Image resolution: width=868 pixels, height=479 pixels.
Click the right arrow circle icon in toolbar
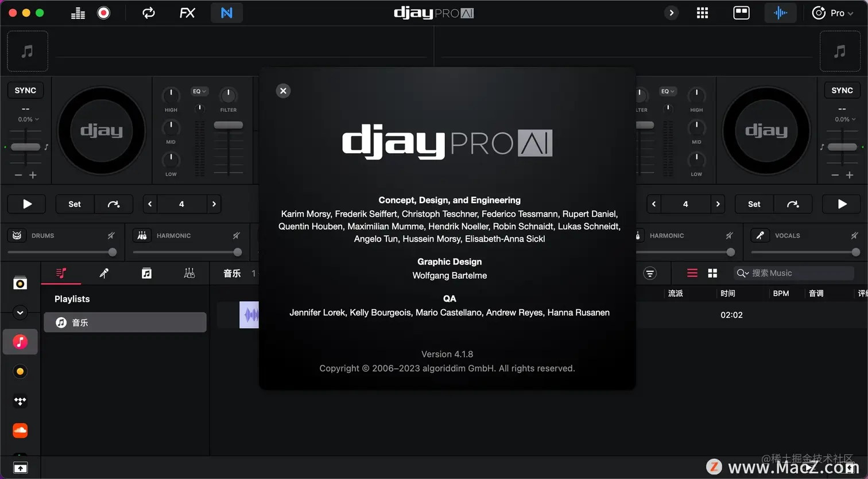tap(671, 13)
